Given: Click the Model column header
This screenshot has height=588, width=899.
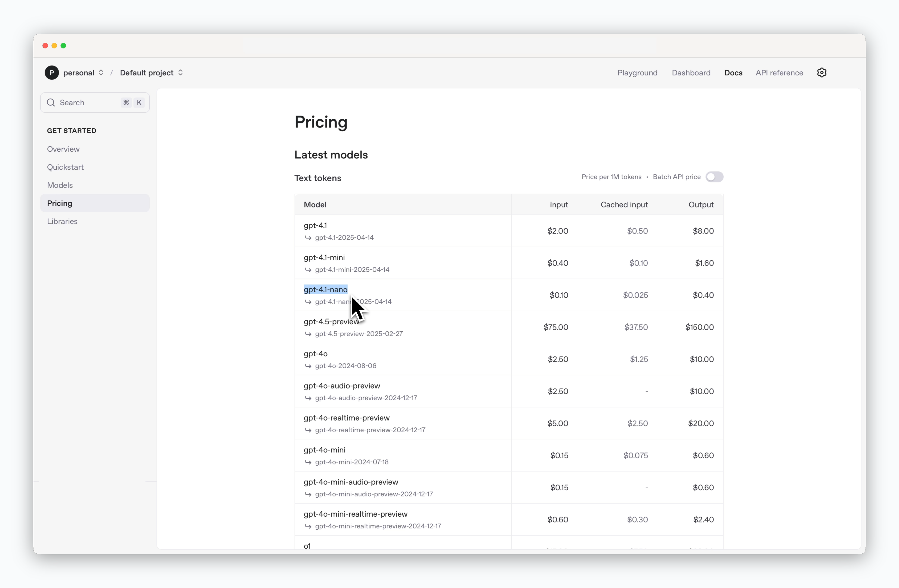Looking at the screenshot, I should (315, 205).
